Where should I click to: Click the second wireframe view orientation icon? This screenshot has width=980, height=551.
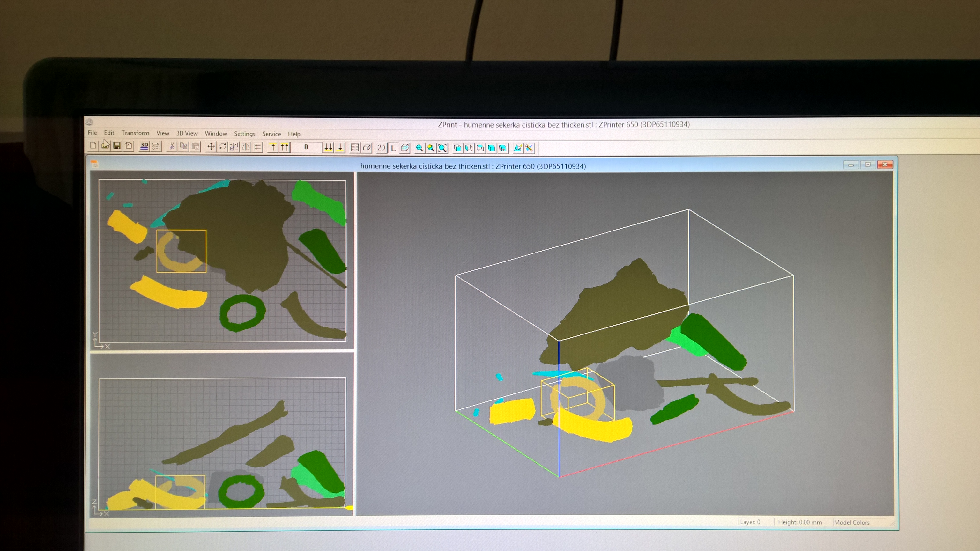pos(469,148)
